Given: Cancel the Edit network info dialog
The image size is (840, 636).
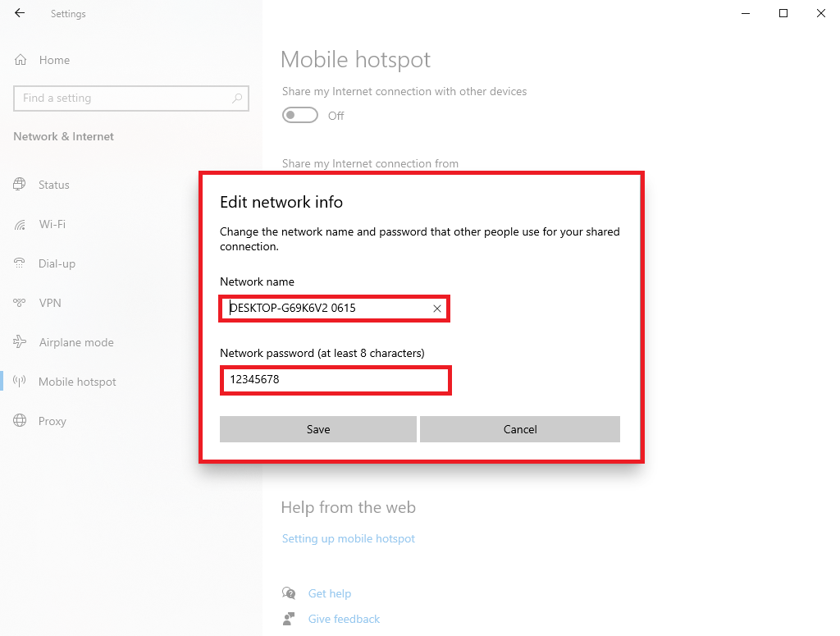Looking at the screenshot, I should [520, 429].
